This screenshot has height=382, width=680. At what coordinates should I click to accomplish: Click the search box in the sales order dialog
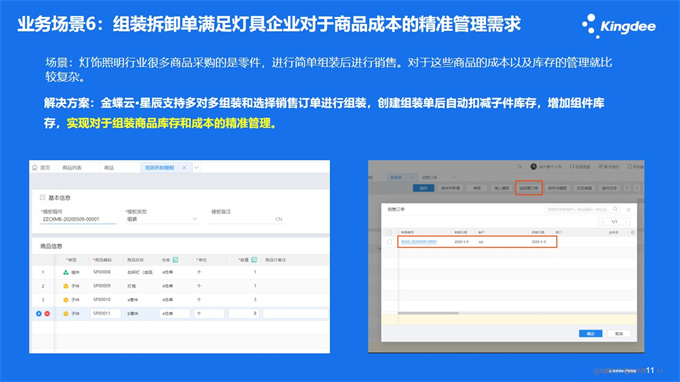[x=583, y=209]
